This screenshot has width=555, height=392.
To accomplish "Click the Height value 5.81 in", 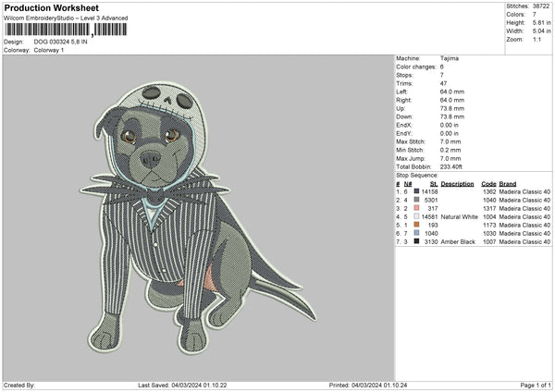I will (541, 22).
